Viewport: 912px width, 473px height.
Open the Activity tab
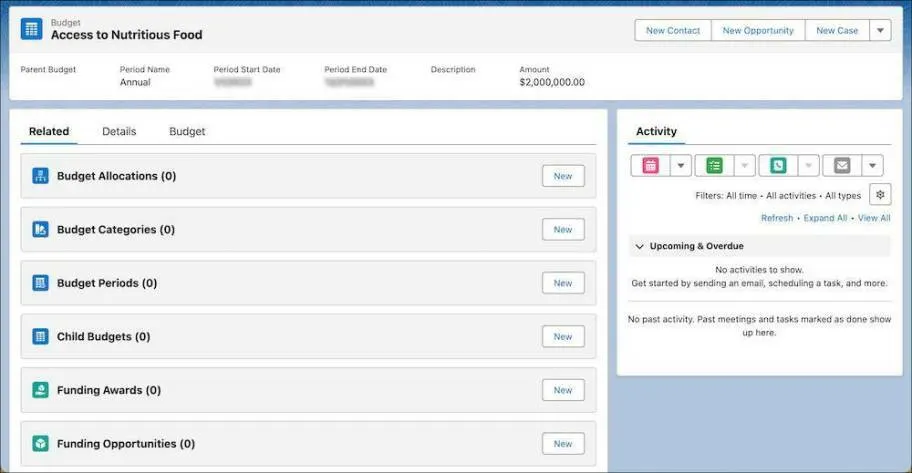pyautogui.click(x=656, y=131)
